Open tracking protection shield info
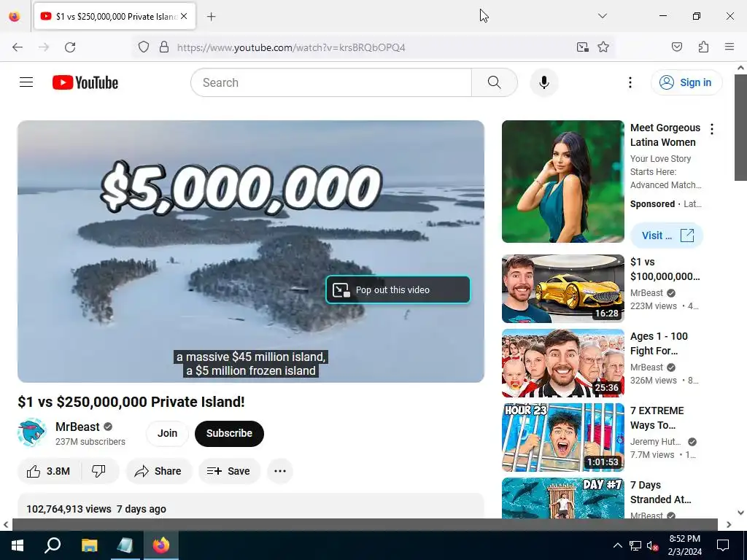The width and height of the screenshot is (747, 560). pos(144,47)
